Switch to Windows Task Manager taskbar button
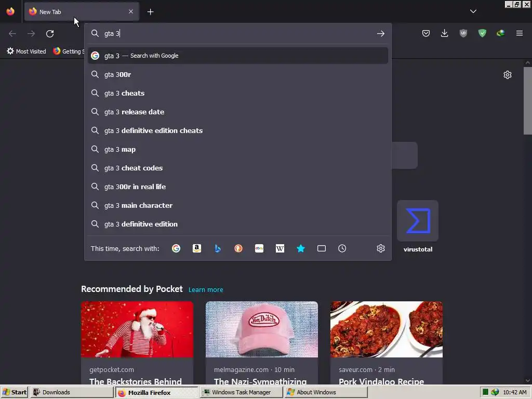The width and height of the screenshot is (532, 399). tap(241, 392)
